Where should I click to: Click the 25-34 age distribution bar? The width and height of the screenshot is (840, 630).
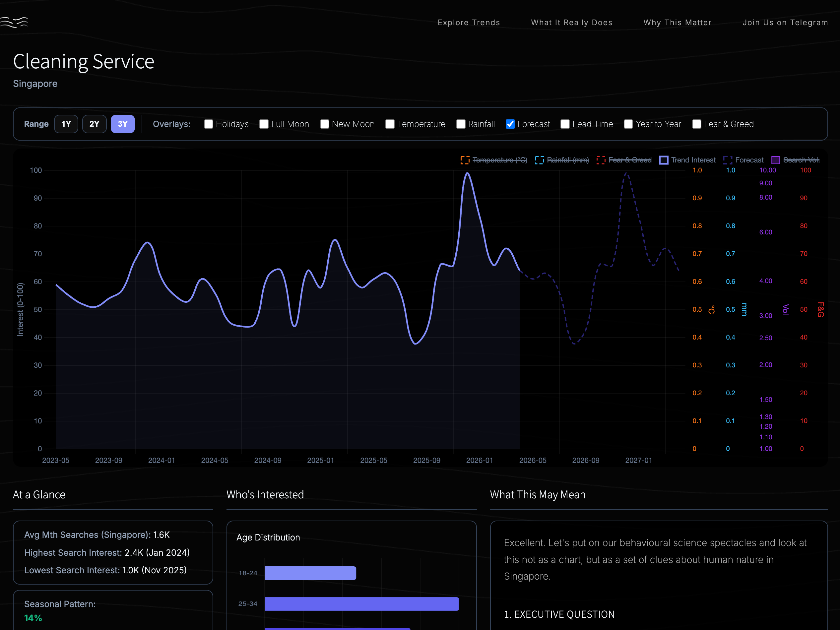[361, 603]
